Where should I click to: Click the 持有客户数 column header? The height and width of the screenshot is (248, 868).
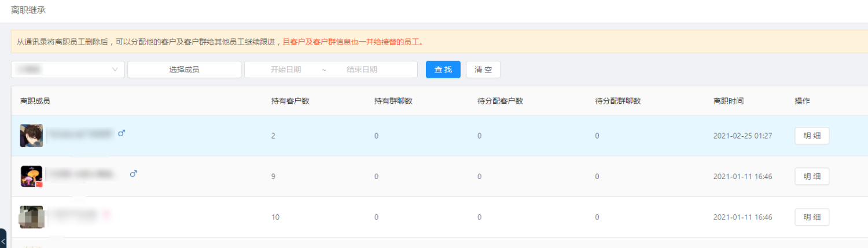pyautogui.click(x=290, y=101)
